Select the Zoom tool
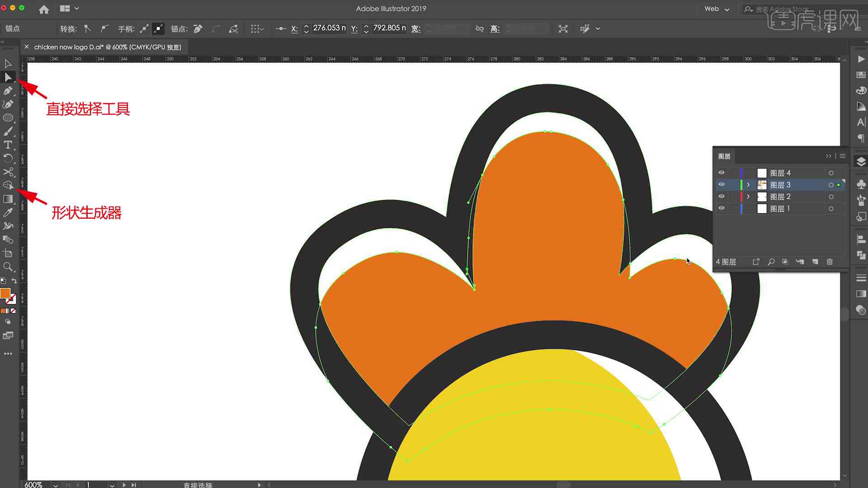The image size is (868, 488). [8, 267]
